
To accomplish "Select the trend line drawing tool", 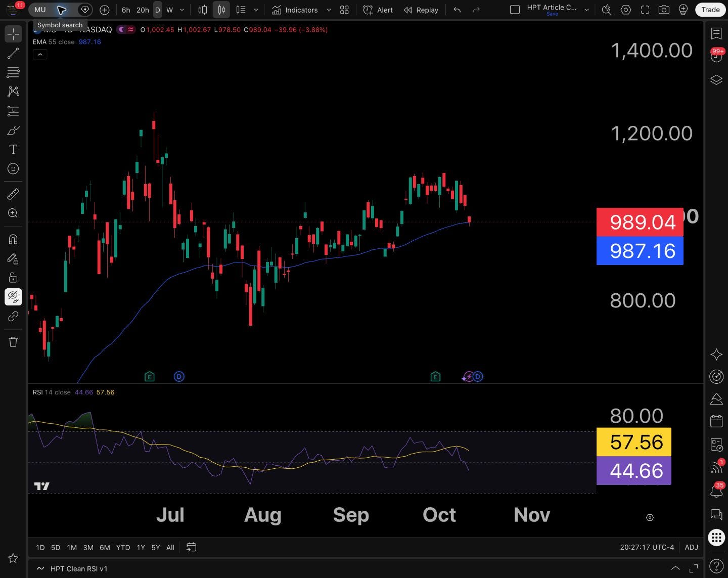I will [13, 53].
